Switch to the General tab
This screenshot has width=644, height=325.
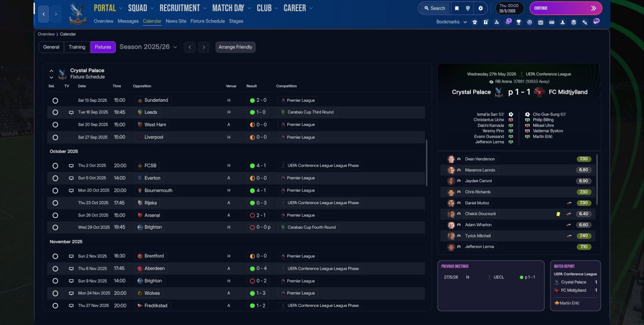[x=51, y=47]
